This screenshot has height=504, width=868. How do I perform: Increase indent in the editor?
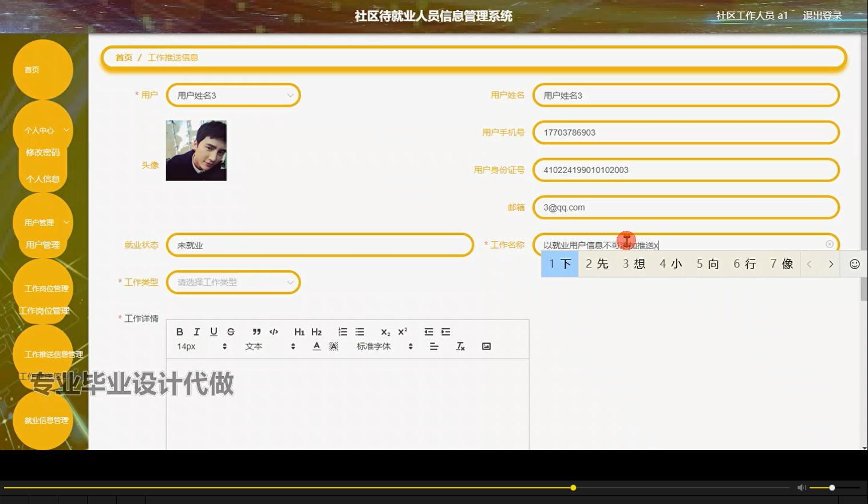coord(445,332)
